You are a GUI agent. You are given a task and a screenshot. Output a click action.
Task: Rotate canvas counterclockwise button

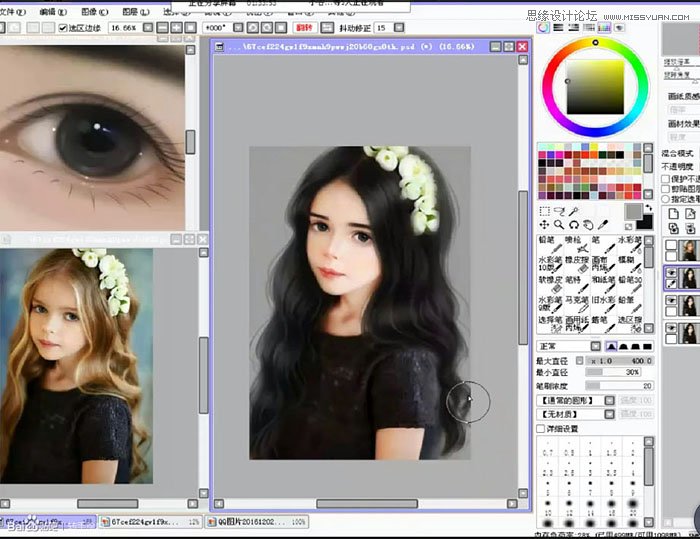(x=253, y=28)
